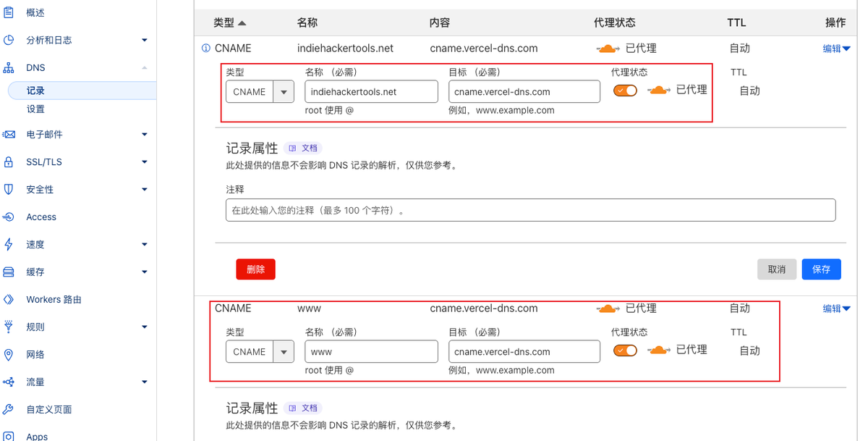Click name field containing www
868x441 pixels.
click(x=371, y=352)
